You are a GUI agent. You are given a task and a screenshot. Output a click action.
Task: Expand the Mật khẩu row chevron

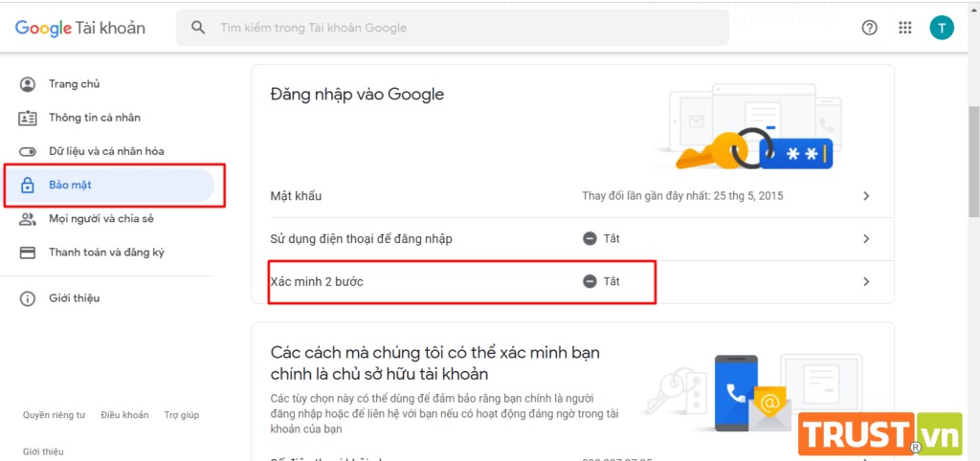pyautogui.click(x=866, y=196)
